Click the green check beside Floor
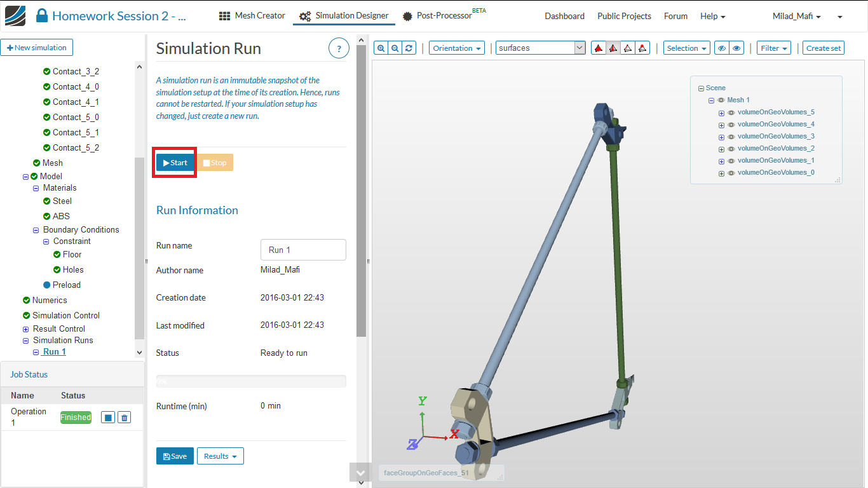 coord(57,254)
